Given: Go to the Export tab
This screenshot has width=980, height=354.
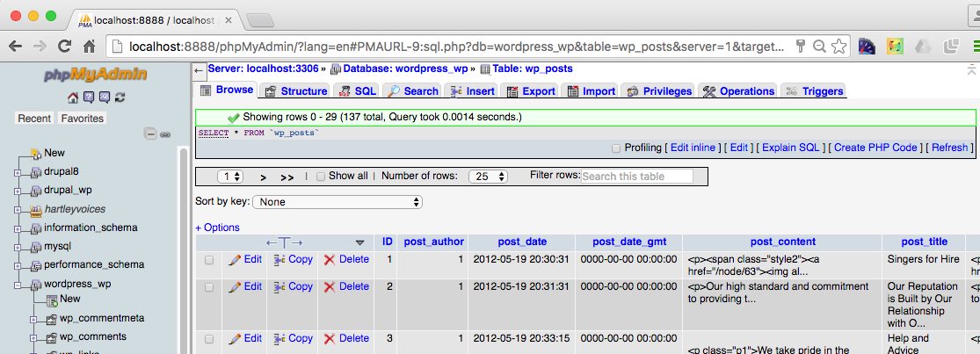Looking at the screenshot, I should 531,91.
